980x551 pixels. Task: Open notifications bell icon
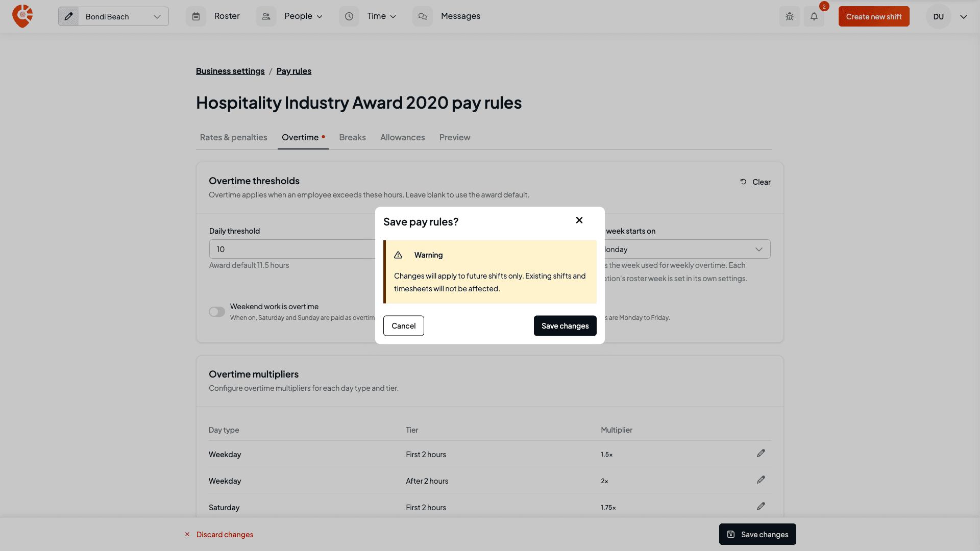coord(814,16)
